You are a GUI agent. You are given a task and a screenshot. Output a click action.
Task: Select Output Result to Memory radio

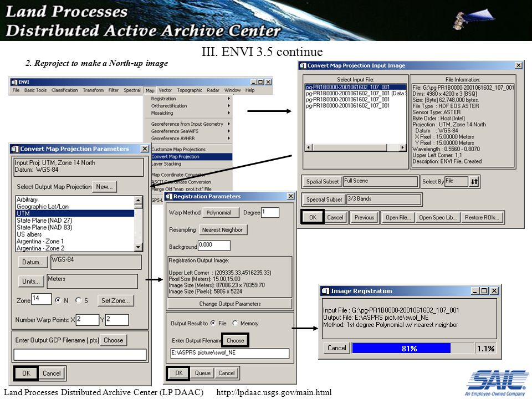tap(235, 323)
